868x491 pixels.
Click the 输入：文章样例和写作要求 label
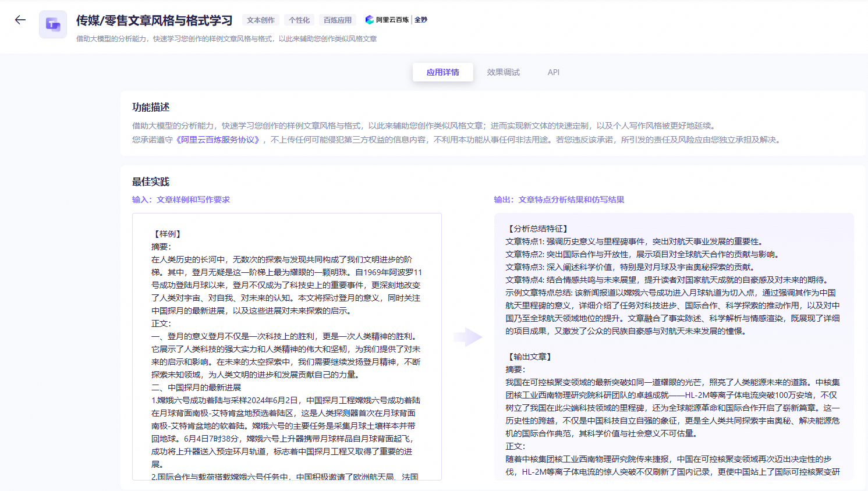(x=181, y=200)
